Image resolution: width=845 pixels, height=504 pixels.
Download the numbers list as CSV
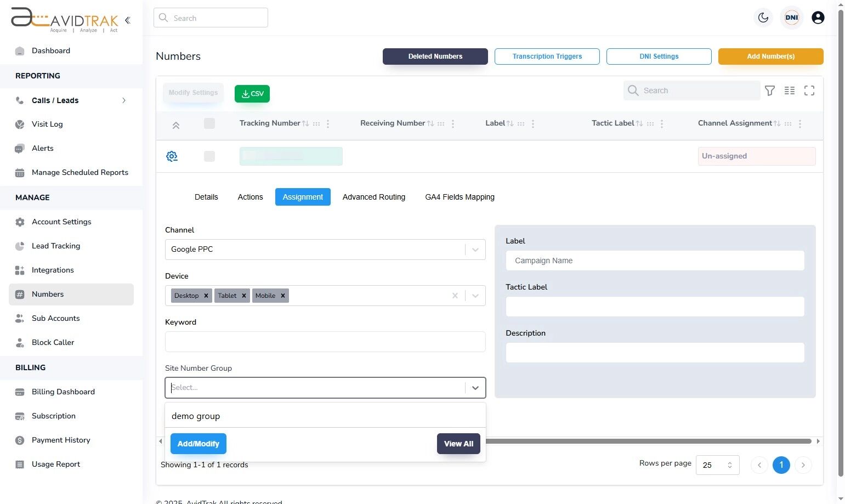pos(252,93)
